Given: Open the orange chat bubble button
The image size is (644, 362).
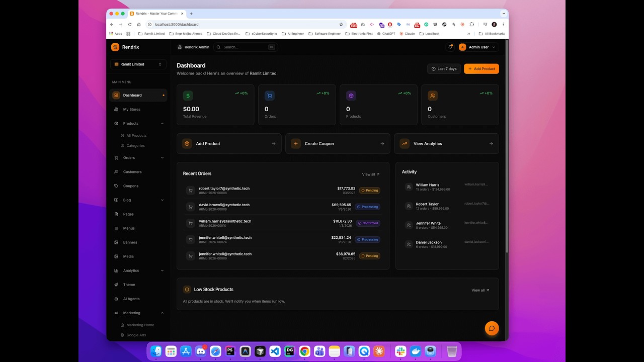Looking at the screenshot, I should [x=492, y=328].
